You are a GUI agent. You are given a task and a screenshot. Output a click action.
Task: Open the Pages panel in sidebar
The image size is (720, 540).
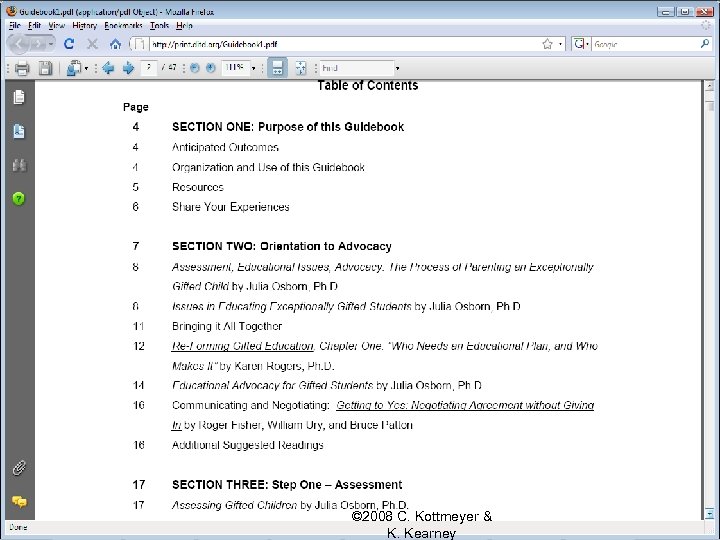coord(19,97)
